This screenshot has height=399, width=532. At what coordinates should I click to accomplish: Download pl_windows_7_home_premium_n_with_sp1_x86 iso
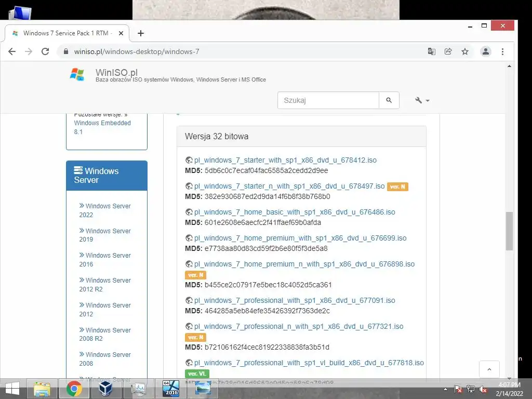click(x=304, y=264)
